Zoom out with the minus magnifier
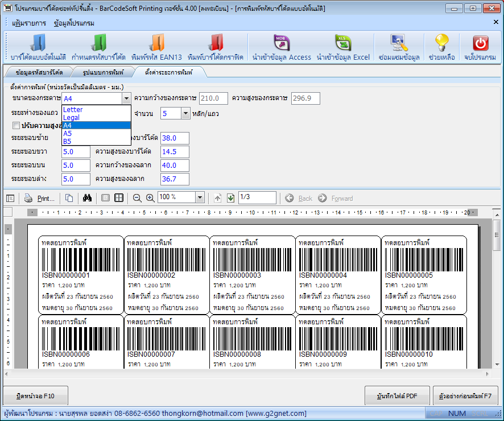The height and width of the screenshot is (421, 504). click(x=137, y=199)
